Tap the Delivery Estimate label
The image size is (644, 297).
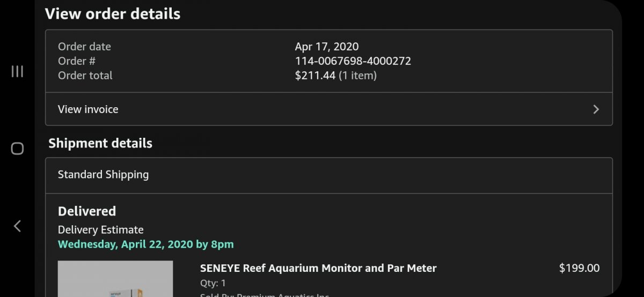pos(100,230)
